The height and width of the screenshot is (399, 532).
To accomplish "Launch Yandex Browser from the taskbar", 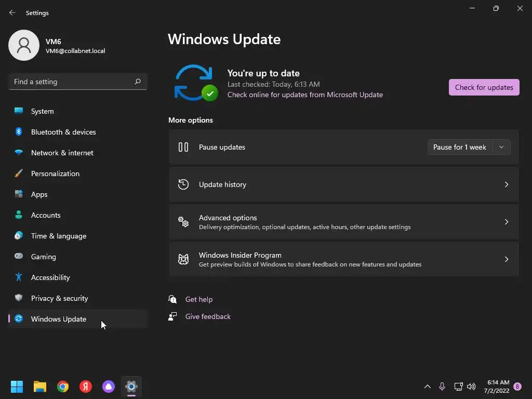I will click(86, 386).
